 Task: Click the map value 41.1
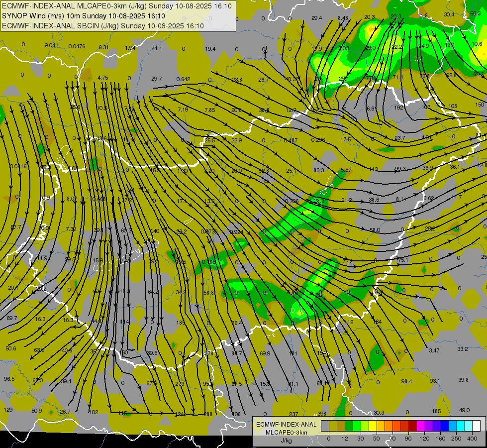click(x=157, y=48)
